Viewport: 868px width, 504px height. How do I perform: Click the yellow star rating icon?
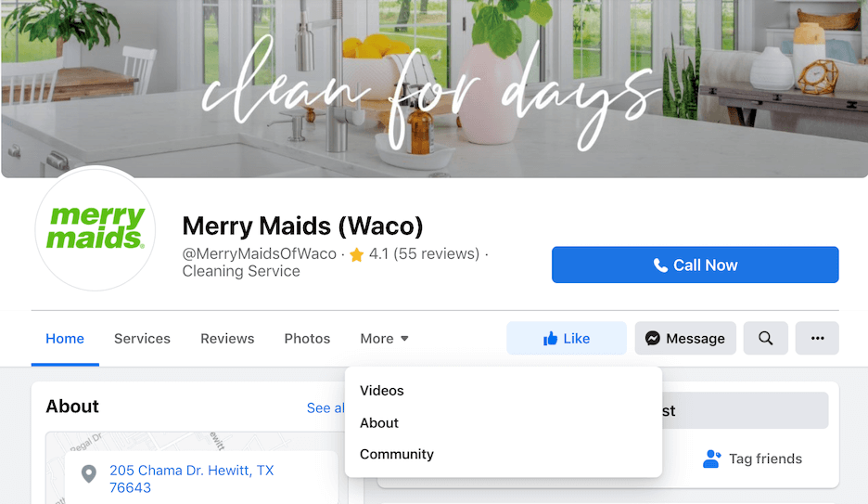click(356, 254)
